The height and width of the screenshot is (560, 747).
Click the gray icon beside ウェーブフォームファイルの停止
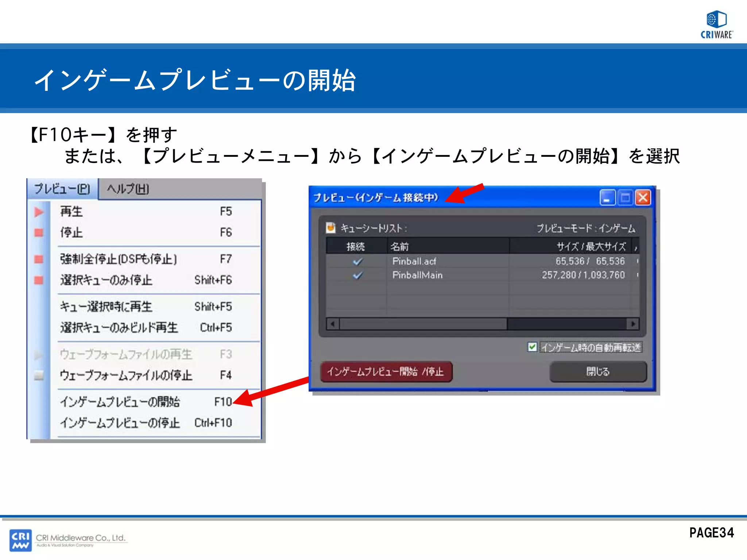pyautogui.click(x=39, y=375)
